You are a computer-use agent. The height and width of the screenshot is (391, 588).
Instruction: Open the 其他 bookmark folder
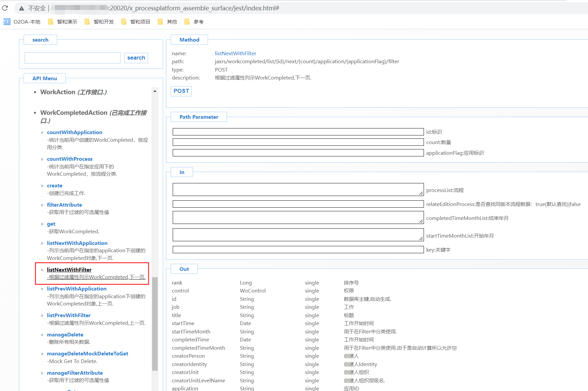coord(168,22)
